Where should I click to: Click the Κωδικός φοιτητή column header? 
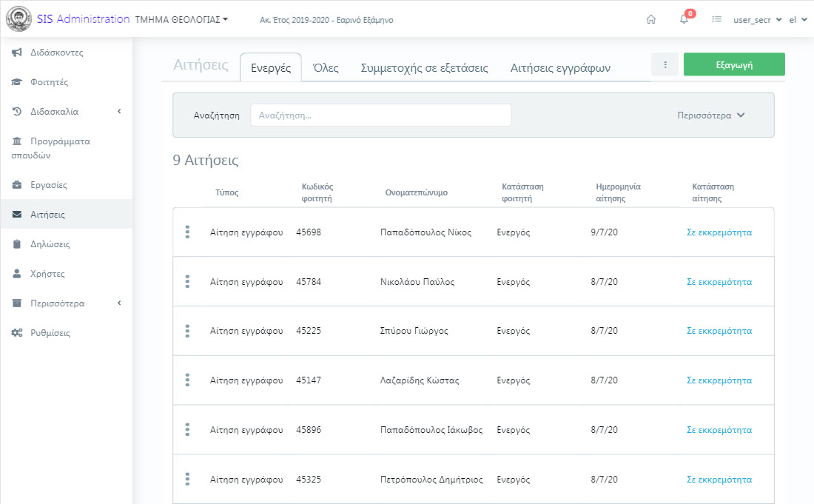point(317,192)
